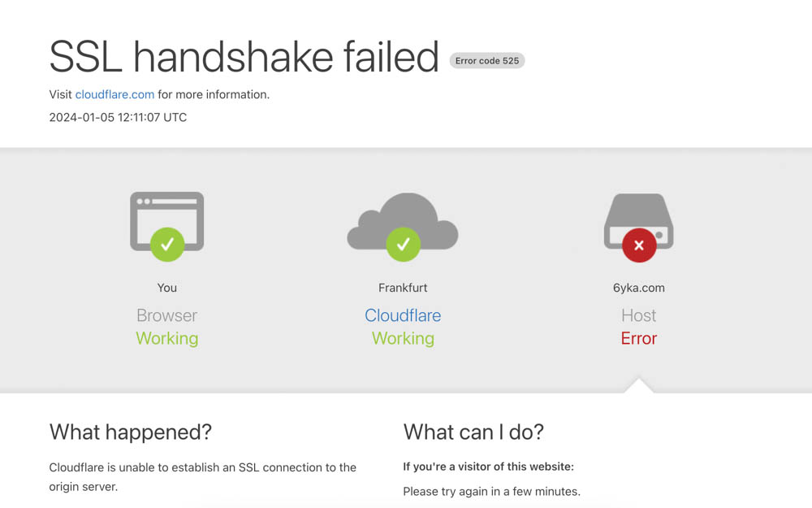Image resolution: width=812 pixels, height=508 pixels.
Task: Click the What can I do? heading
Action: coord(473,432)
